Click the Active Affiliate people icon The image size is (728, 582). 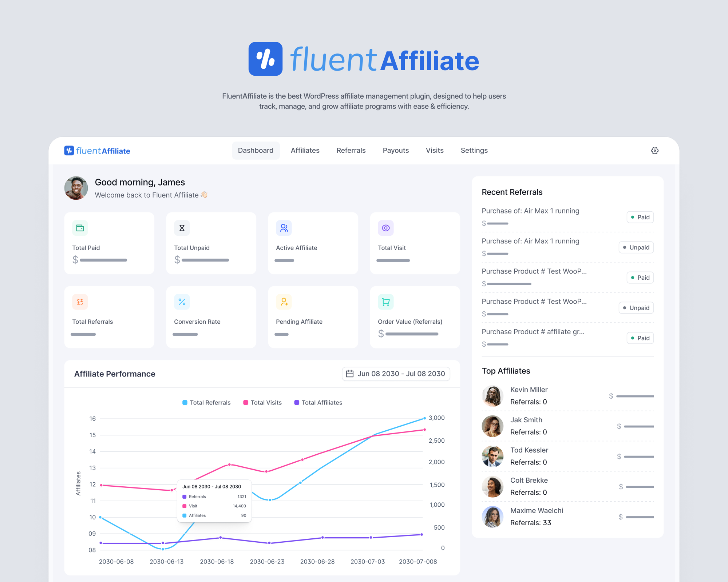click(284, 228)
